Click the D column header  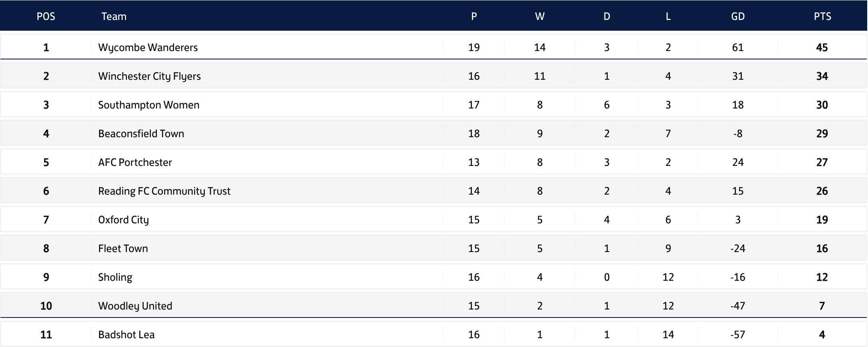[x=607, y=16]
